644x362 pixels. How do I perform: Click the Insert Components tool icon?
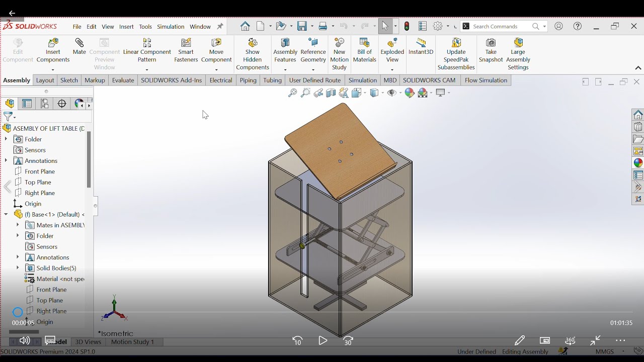[x=53, y=43]
